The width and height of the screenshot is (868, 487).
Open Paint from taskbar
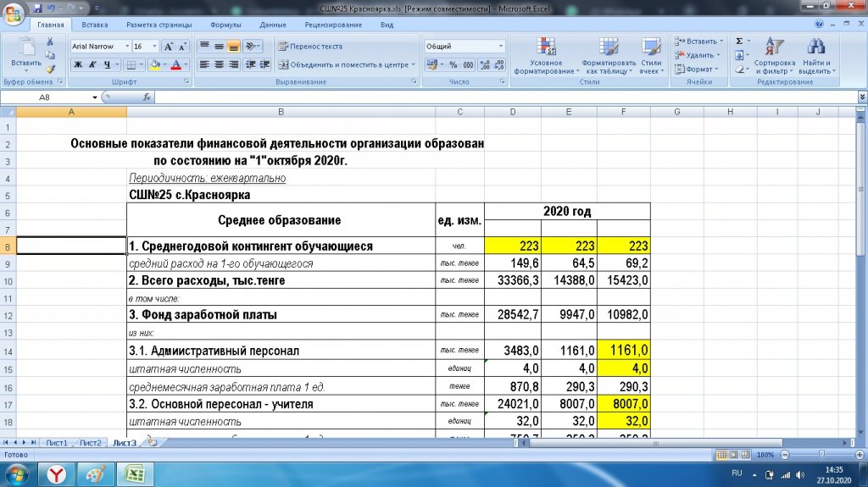(96, 475)
